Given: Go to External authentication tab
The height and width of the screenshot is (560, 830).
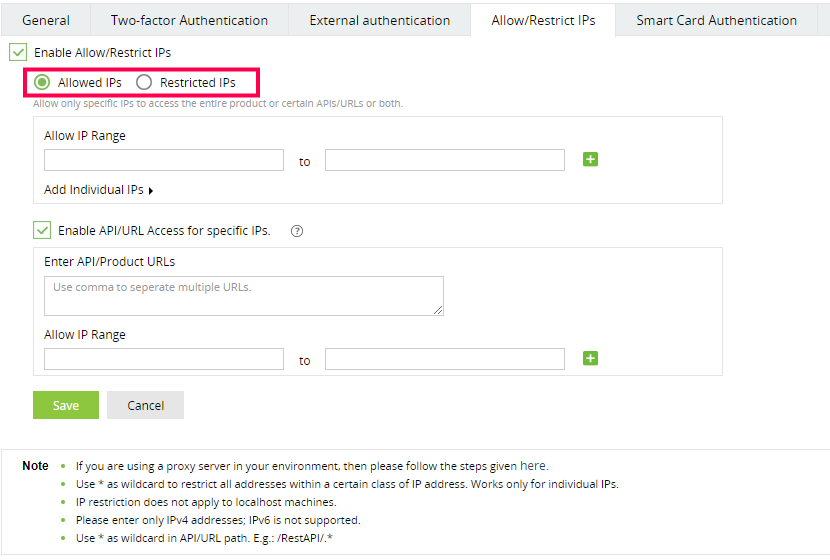Looking at the screenshot, I should 379,20.
